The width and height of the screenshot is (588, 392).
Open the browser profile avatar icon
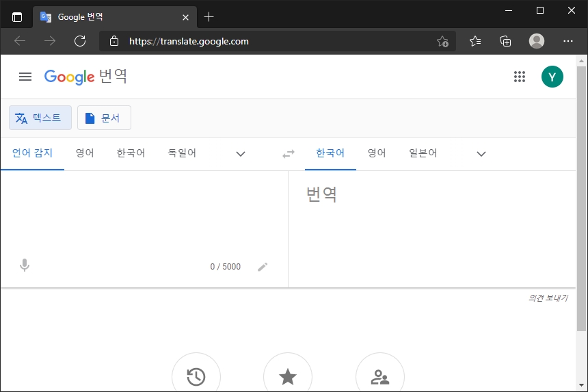537,41
